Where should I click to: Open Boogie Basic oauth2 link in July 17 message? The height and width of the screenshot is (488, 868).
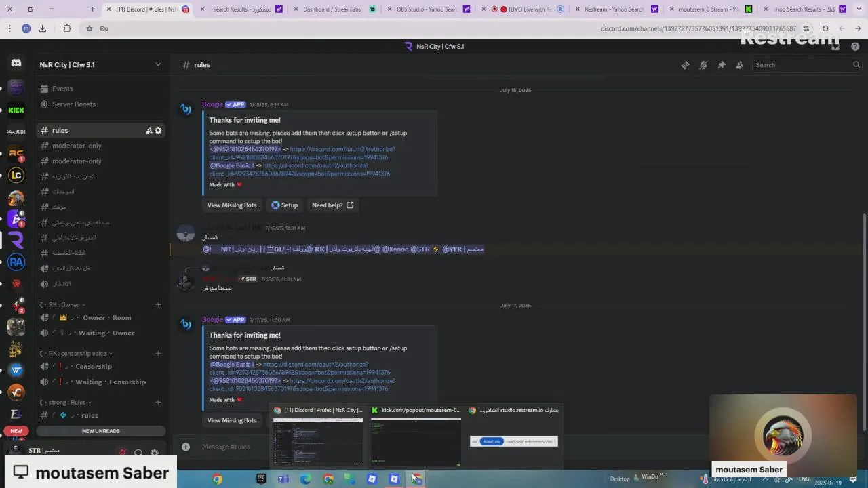point(300,368)
